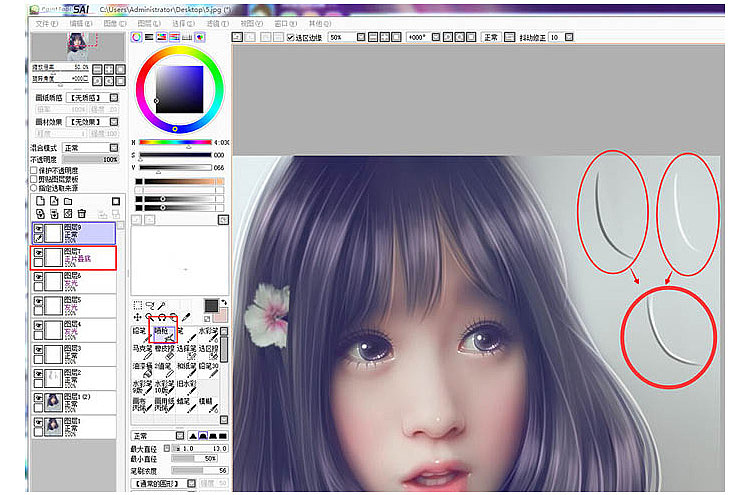Toggle the HSV slider panel icon
The image size is (750, 495).
(x=162, y=37)
